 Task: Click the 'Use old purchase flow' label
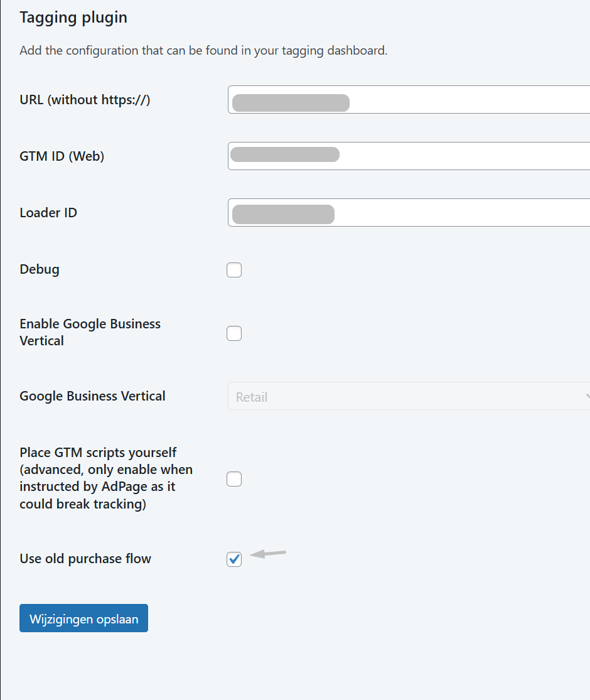point(85,559)
